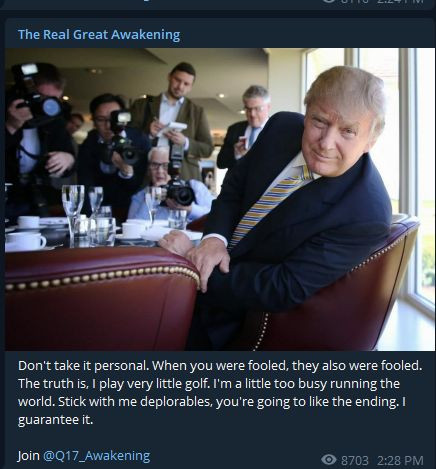Click the eye views icon beside 8703

pos(329,460)
